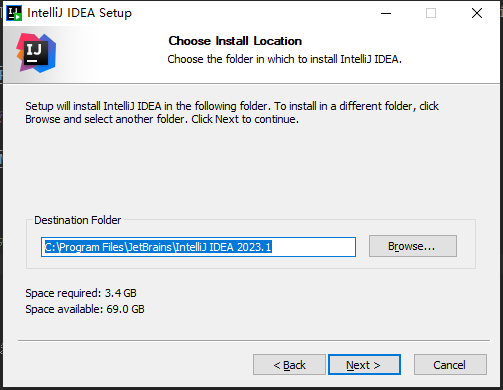503x390 pixels.
Task: Click the Space required 3.4 GB text
Action: 81,293
